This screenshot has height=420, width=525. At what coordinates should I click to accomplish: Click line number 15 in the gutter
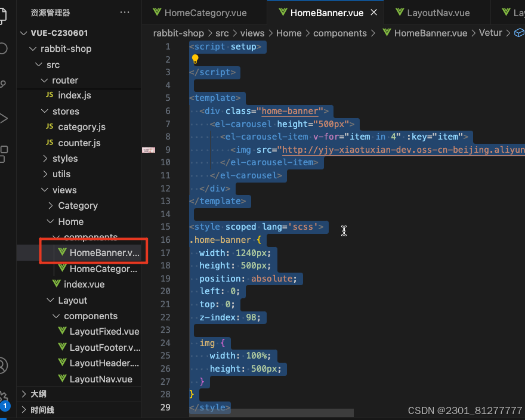(165, 227)
